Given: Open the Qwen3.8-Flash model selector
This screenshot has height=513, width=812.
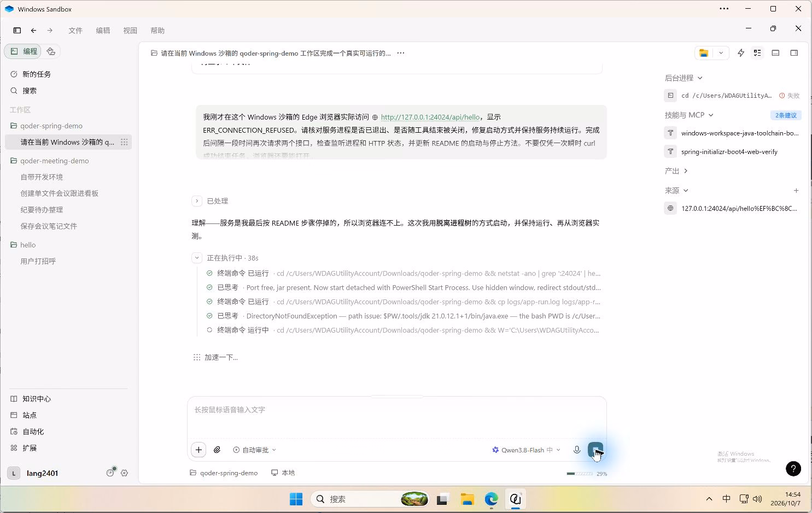Looking at the screenshot, I should tap(526, 450).
